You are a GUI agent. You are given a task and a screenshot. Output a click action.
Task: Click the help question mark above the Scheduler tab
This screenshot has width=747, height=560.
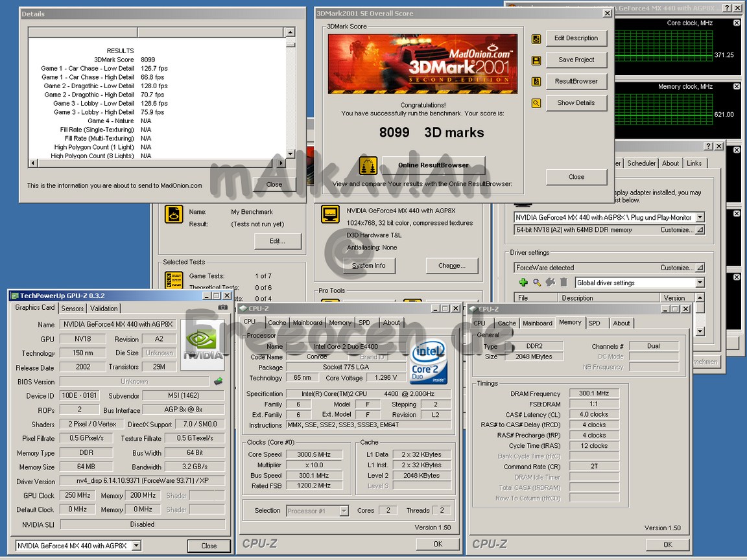coord(708,146)
